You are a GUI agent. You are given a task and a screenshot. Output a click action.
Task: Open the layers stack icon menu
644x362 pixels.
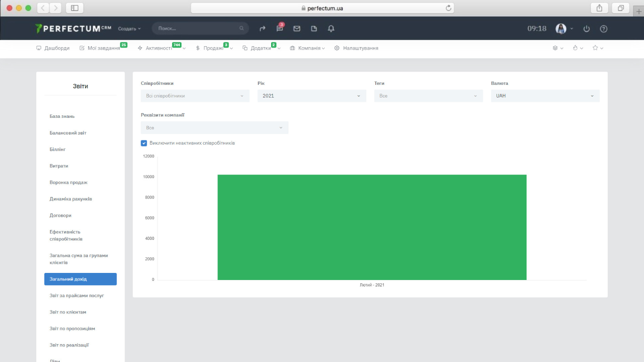point(555,48)
